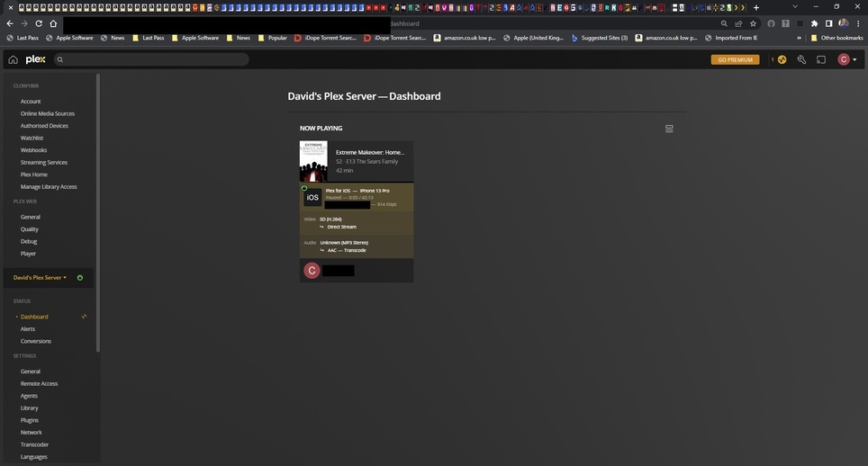Open Conversions under Status
Screen dimensions: 868x466
[x=36, y=341]
